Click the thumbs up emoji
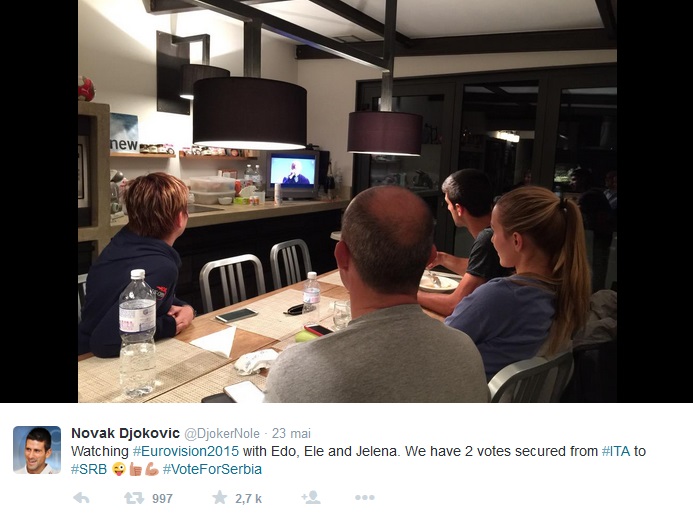Screen dimensions: 693x527 tap(135, 469)
